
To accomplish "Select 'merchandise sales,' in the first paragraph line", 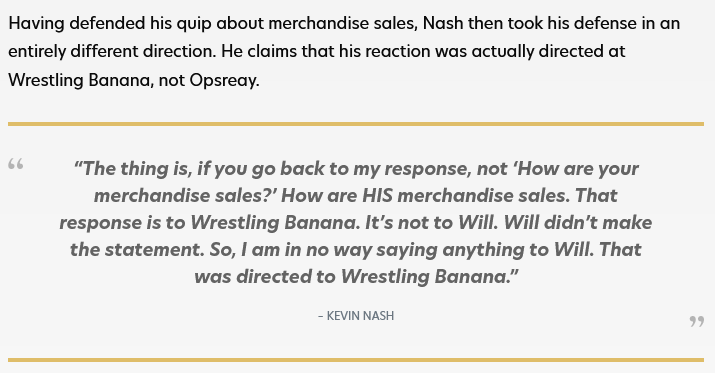I will click(343, 23).
